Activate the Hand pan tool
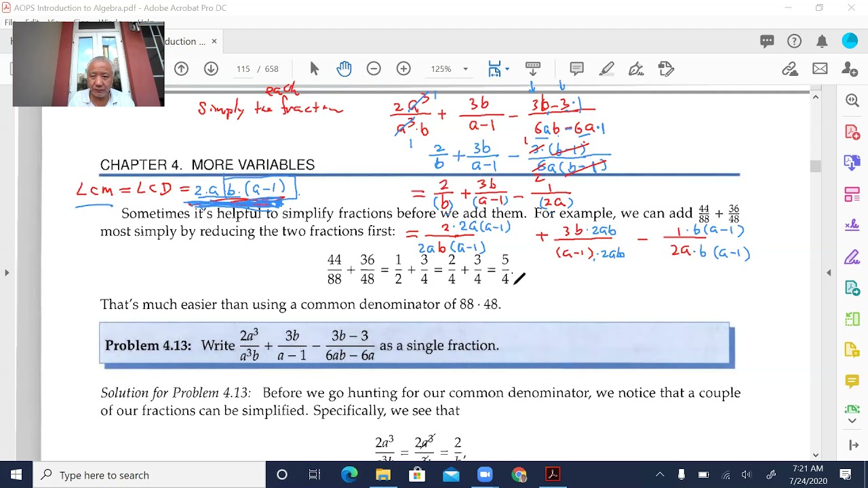Image resolution: width=868 pixels, height=488 pixels. coord(344,68)
